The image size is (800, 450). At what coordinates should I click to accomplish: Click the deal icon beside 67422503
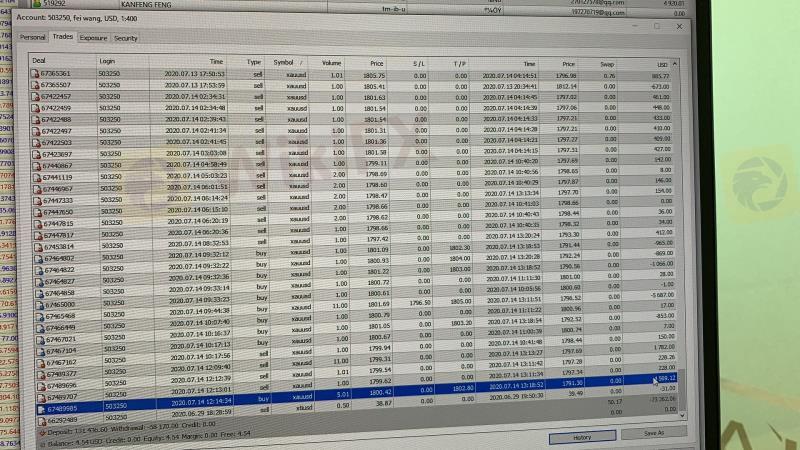click(x=36, y=142)
